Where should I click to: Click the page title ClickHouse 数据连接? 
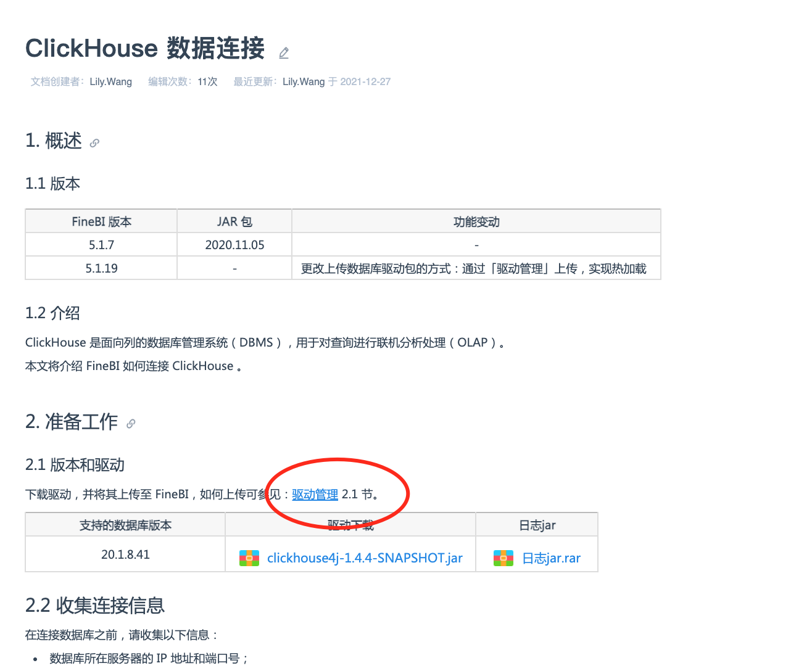145,48
